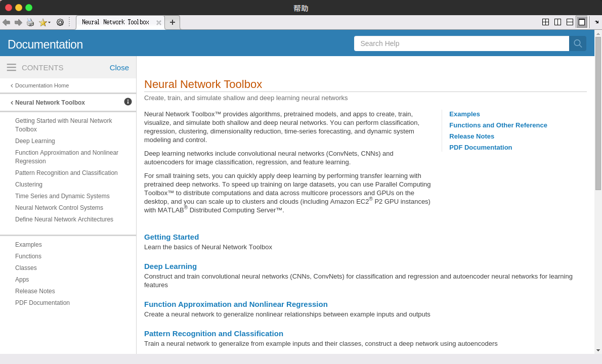Switch to four-pane tile layout
The image size is (602, 364).
(545, 22)
